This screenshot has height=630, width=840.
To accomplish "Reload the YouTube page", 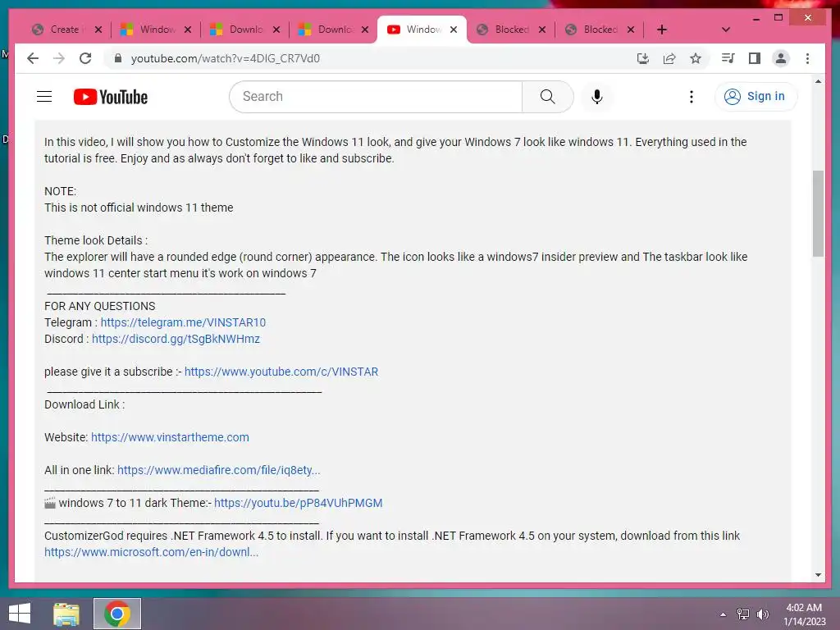I will 85,58.
